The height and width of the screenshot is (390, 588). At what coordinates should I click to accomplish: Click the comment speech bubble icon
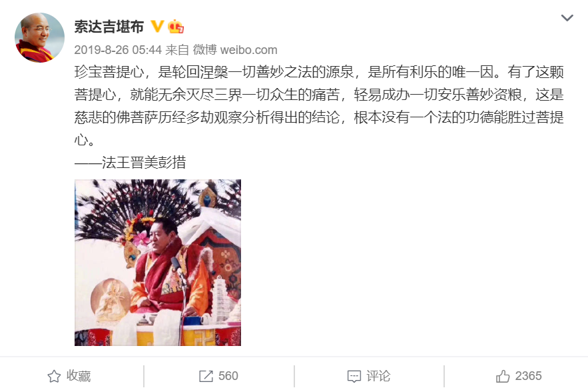click(x=354, y=376)
